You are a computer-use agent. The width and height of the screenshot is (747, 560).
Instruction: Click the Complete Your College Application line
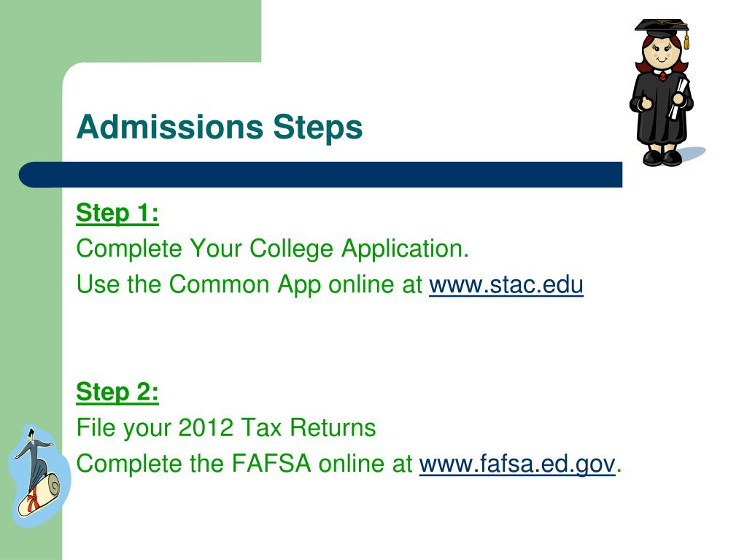[273, 249]
